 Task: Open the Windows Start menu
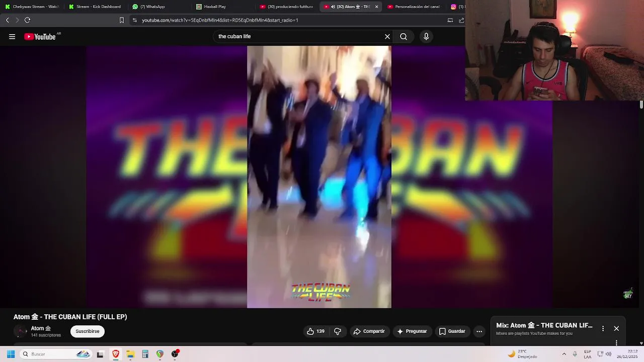11,354
